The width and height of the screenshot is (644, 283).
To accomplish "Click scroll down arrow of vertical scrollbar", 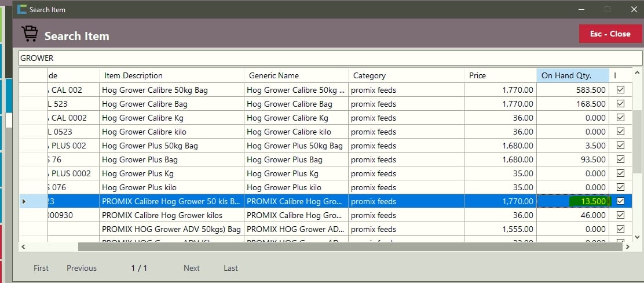I will click(638, 237).
